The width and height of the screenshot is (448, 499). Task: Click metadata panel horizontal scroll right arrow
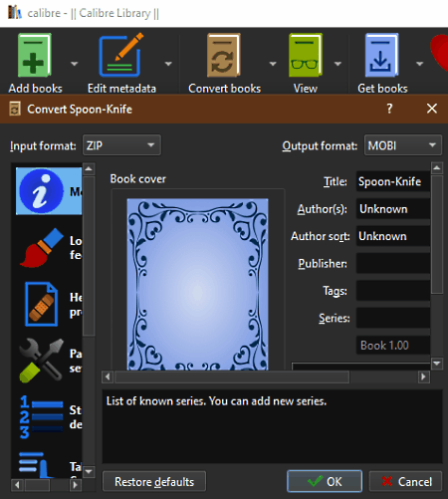423,376
